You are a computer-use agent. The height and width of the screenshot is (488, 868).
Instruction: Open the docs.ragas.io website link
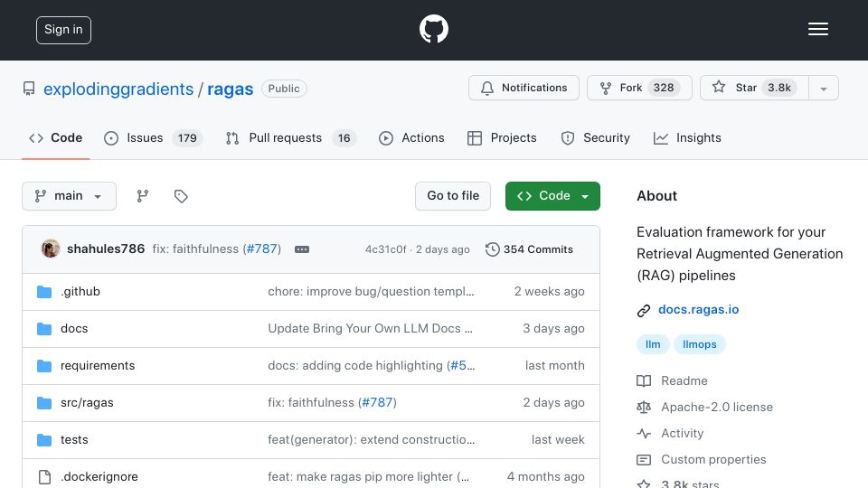click(698, 310)
